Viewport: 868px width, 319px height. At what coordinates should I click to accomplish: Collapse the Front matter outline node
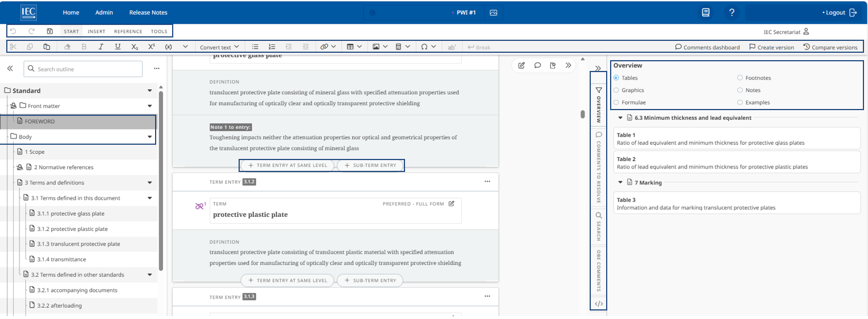pos(150,106)
